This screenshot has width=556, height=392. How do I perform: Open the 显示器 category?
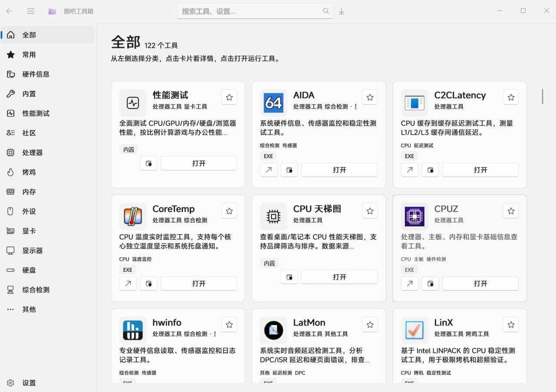48,250
